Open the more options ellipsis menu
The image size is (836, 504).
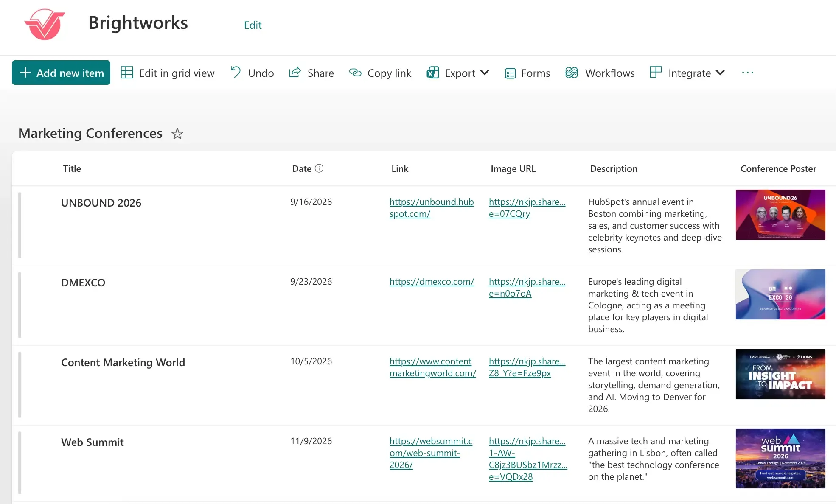click(x=747, y=73)
